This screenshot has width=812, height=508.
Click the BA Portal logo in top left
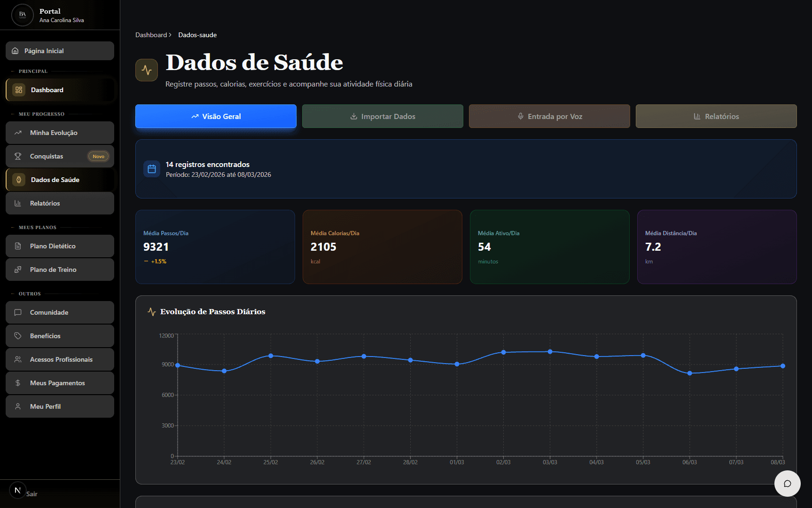pos(22,15)
